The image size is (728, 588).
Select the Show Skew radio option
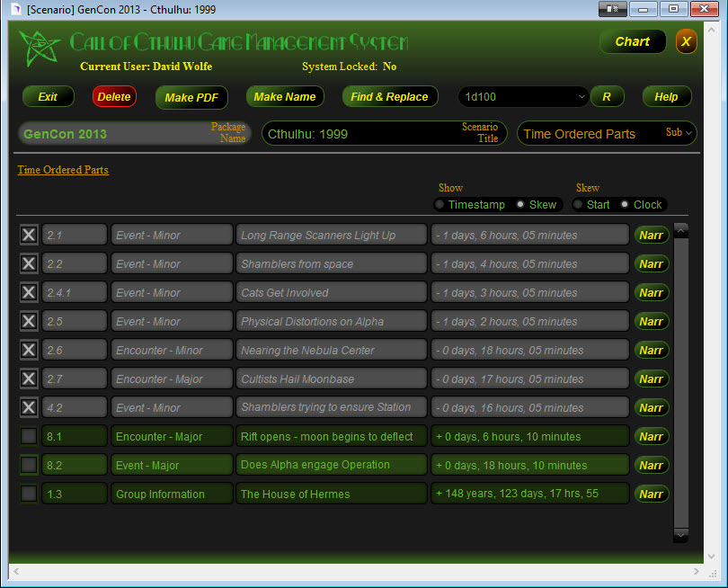point(520,204)
